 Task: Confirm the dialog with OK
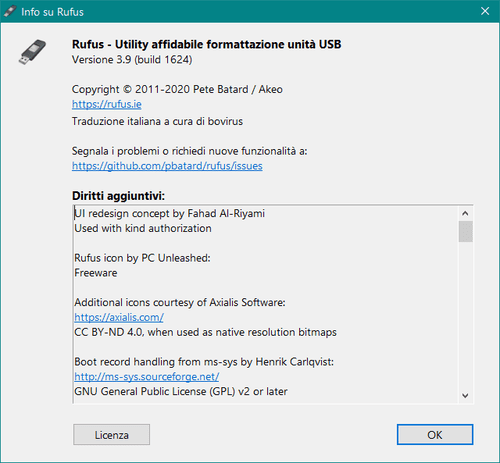[x=435, y=435]
